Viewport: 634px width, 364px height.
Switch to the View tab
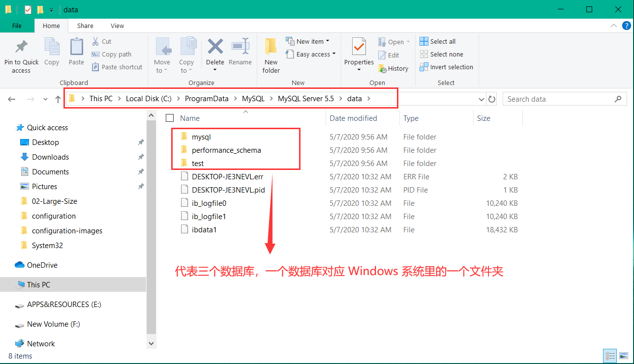pyautogui.click(x=117, y=26)
